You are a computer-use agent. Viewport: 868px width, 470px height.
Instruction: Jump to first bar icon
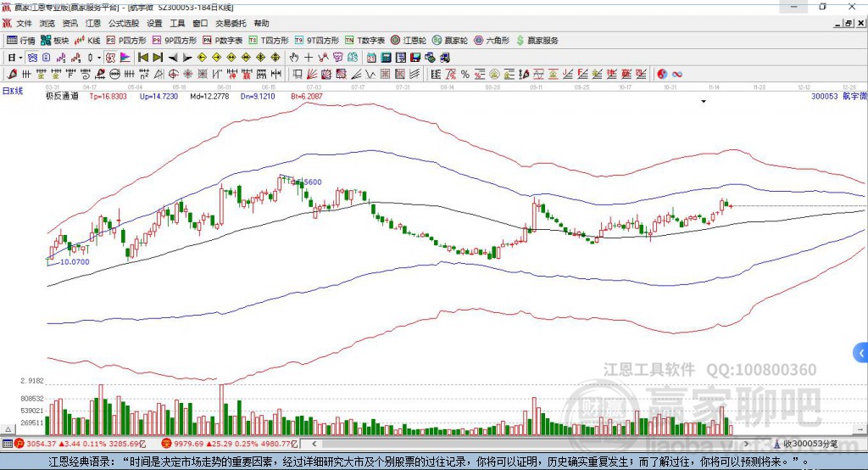click(x=143, y=57)
